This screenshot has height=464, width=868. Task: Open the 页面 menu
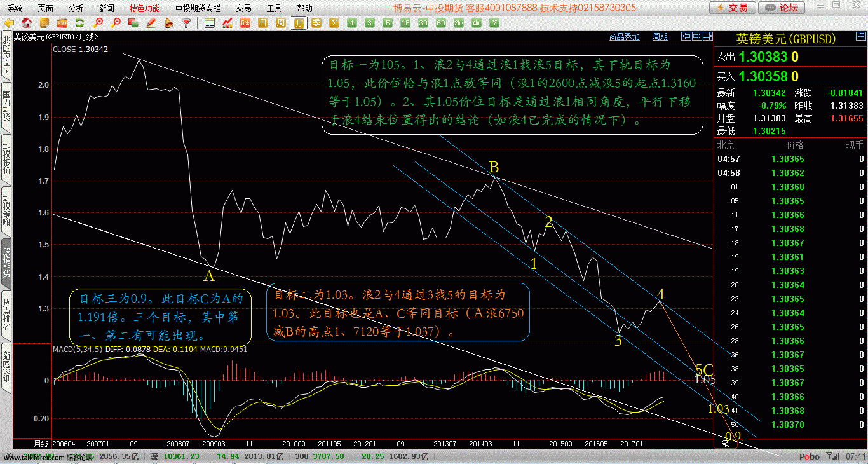point(46,8)
